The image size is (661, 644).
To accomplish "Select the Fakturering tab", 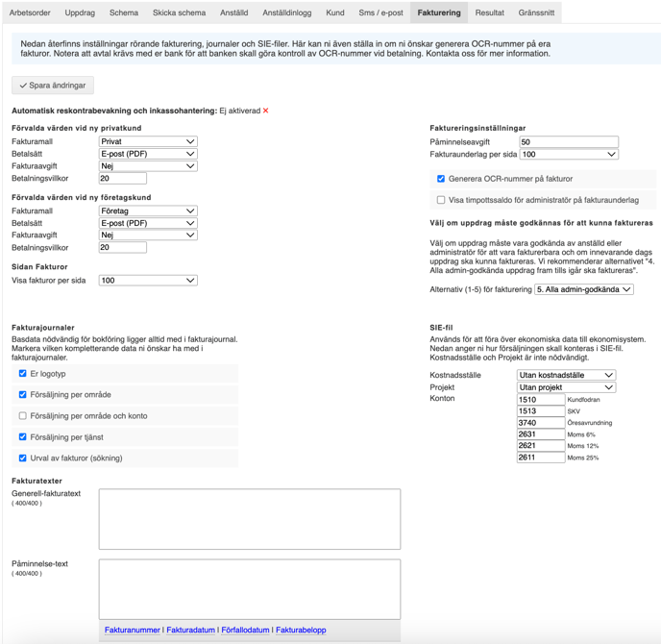I will (x=439, y=12).
